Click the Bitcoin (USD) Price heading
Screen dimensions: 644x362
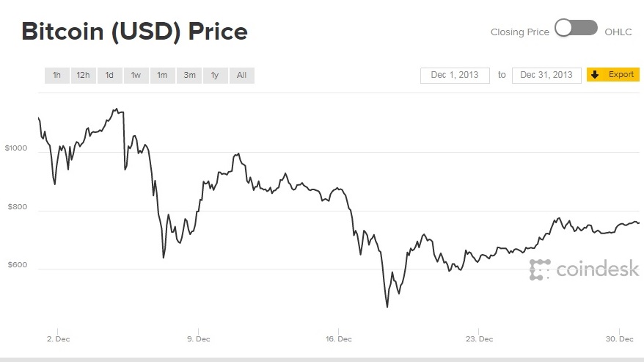134,32
